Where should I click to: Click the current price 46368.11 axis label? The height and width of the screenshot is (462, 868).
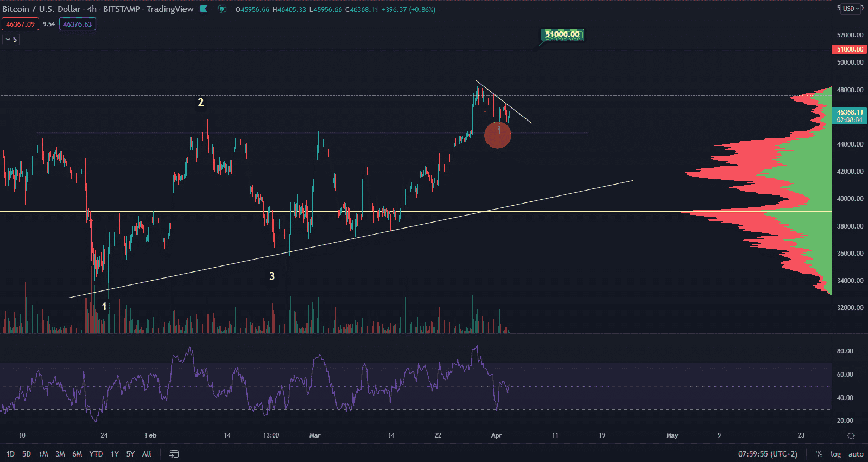pos(850,112)
